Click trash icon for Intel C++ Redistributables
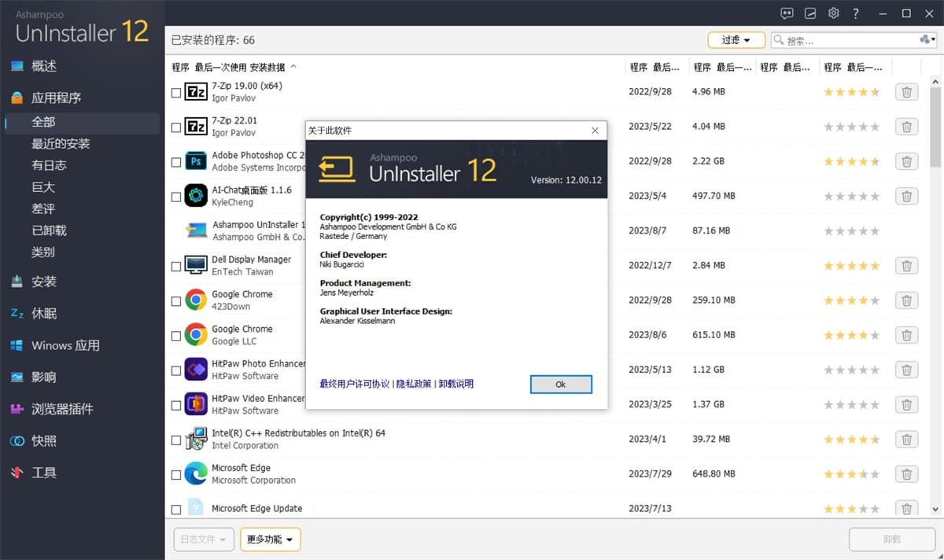 [x=906, y=440]
